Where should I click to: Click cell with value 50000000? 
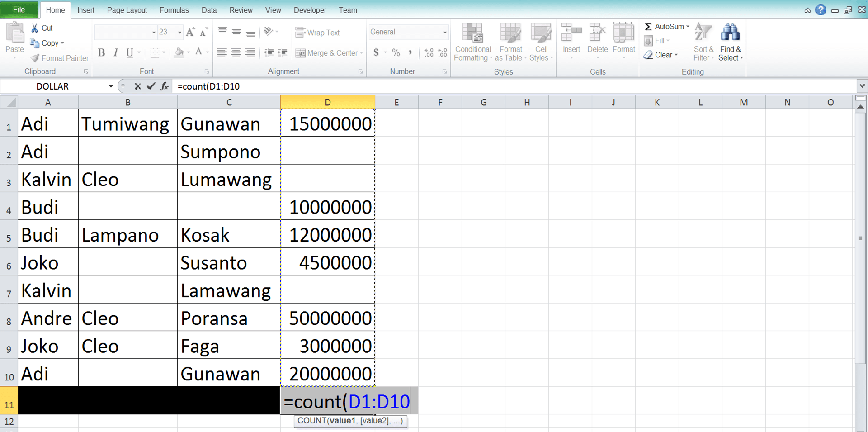click(328, 318)
